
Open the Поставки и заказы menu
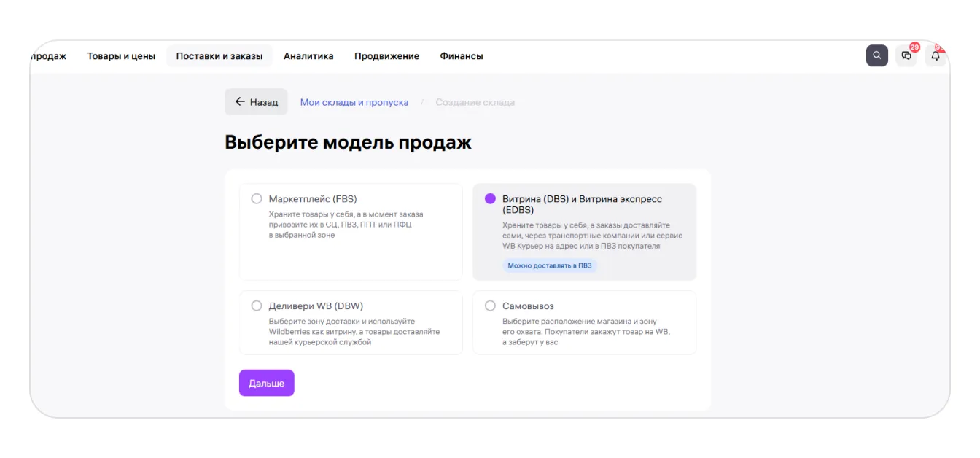219,56
